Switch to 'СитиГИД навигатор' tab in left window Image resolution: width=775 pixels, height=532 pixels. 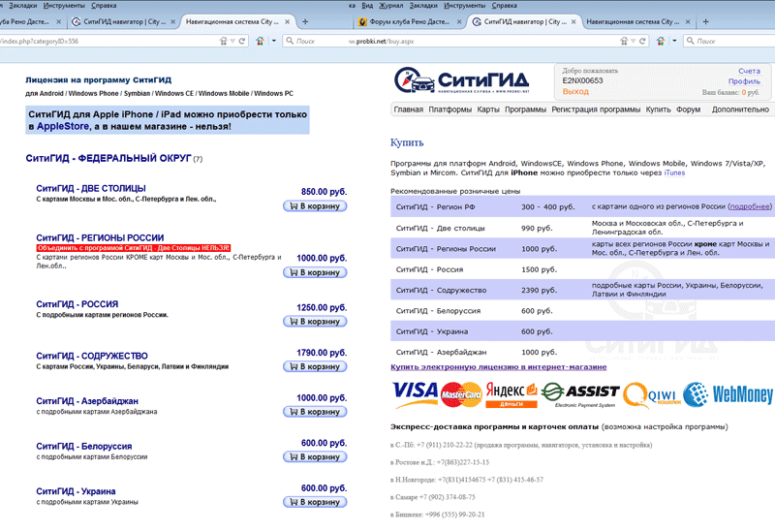(x=124, y=21)
